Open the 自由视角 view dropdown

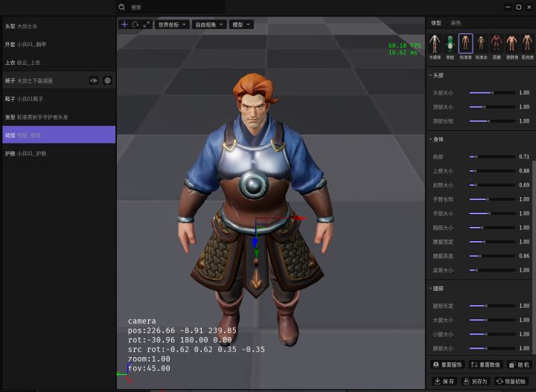[209, 25]
